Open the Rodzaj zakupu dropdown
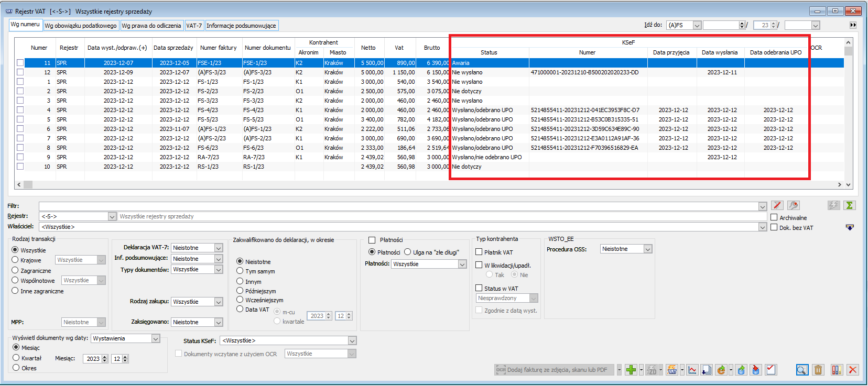Viewport: 868px width, 386px height. [219, 302]
